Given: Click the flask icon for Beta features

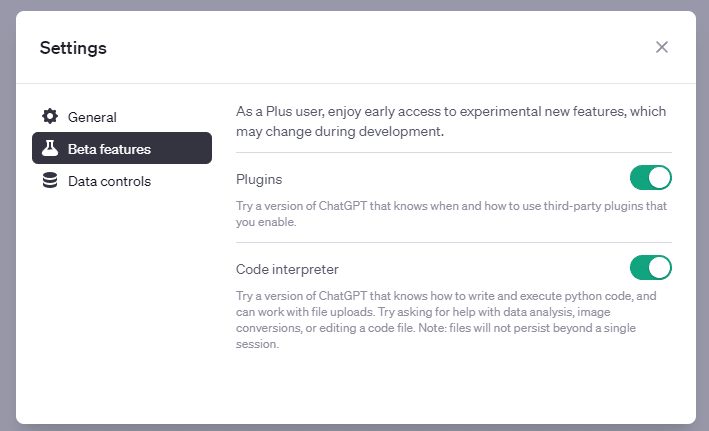Looking at the screenshot, I should coord(50,148).
